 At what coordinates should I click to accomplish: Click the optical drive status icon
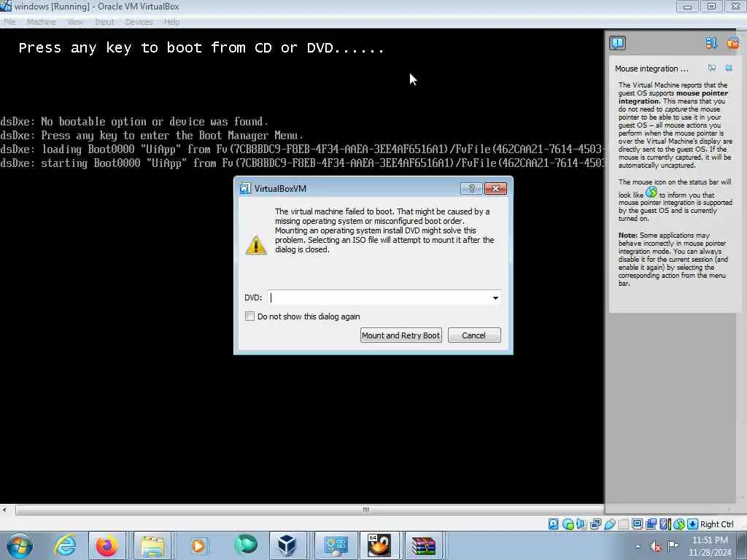pyautogui.click(x=568, y=524)
